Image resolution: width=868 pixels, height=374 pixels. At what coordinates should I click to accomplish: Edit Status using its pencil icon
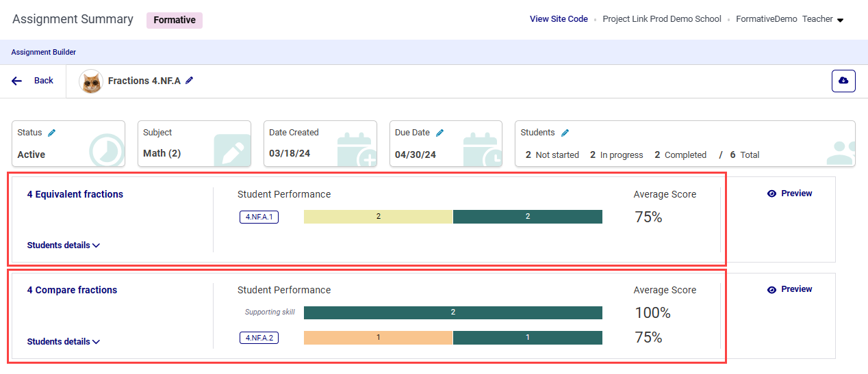point(51,133)
